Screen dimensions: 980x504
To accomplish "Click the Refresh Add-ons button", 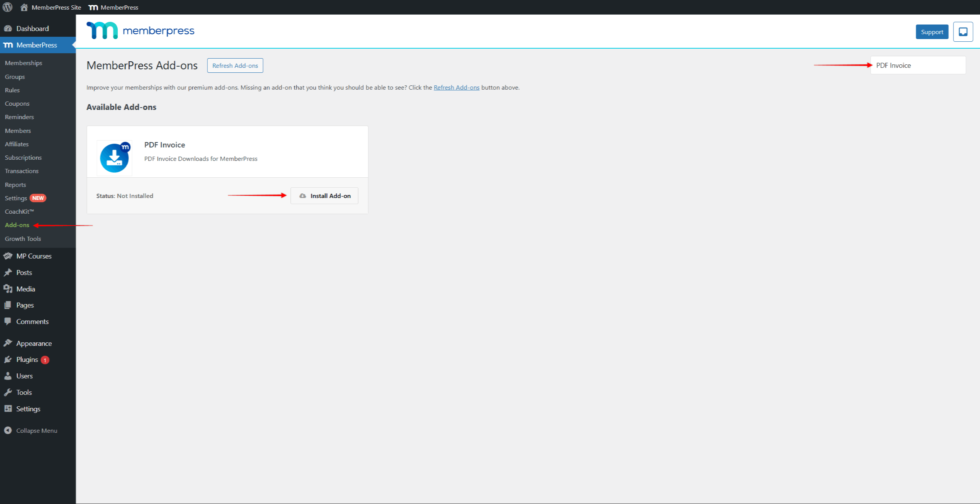I will pos(235,65).
